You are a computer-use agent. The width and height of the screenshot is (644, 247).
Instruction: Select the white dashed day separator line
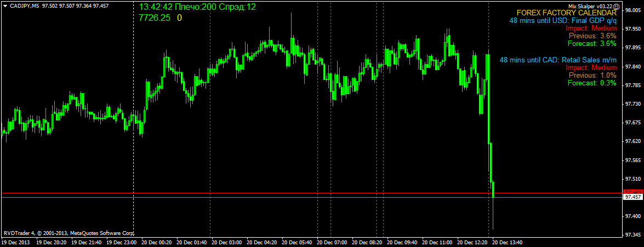(134, 119)
